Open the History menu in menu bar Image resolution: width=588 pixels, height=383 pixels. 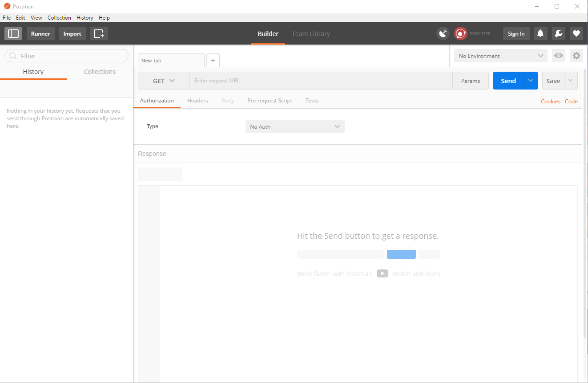click(85, 18)
